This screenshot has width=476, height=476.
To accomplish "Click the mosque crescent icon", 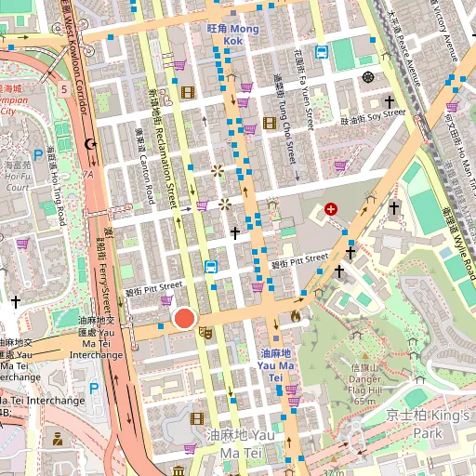I will (x=91, y=144).
